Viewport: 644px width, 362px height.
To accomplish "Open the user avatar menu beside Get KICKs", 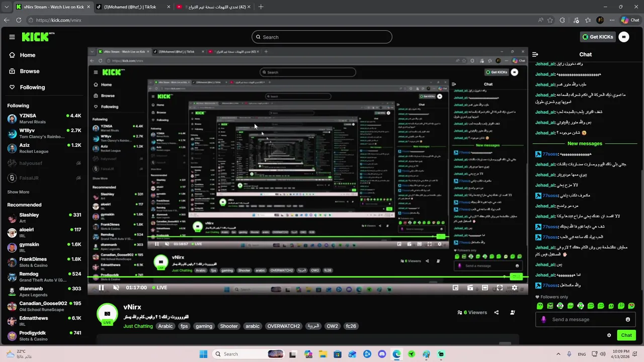I will click(x=624, y=37).
